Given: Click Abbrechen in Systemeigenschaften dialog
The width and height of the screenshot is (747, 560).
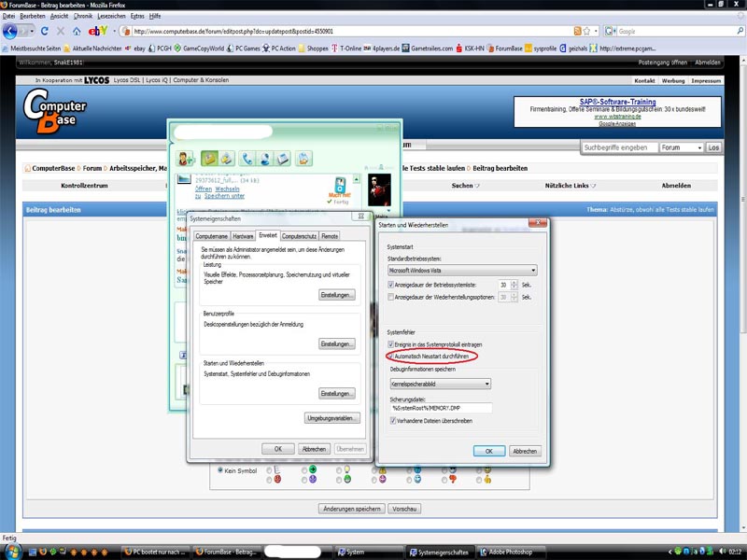Looking at the screenshot, I should [314, 449].
